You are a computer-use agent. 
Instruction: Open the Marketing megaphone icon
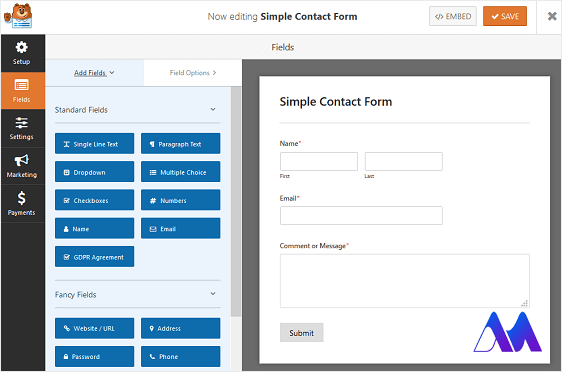pos(22,160)
